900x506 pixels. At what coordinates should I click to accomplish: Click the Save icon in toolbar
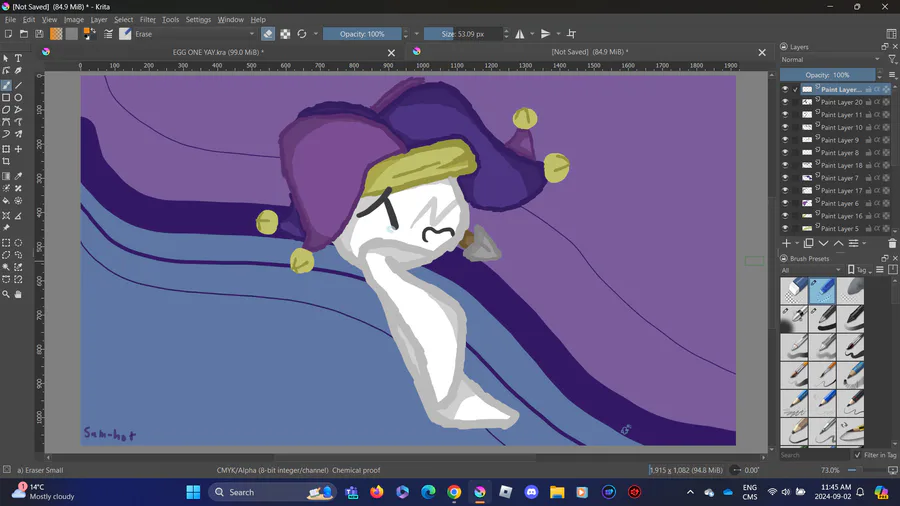point(39,34)
